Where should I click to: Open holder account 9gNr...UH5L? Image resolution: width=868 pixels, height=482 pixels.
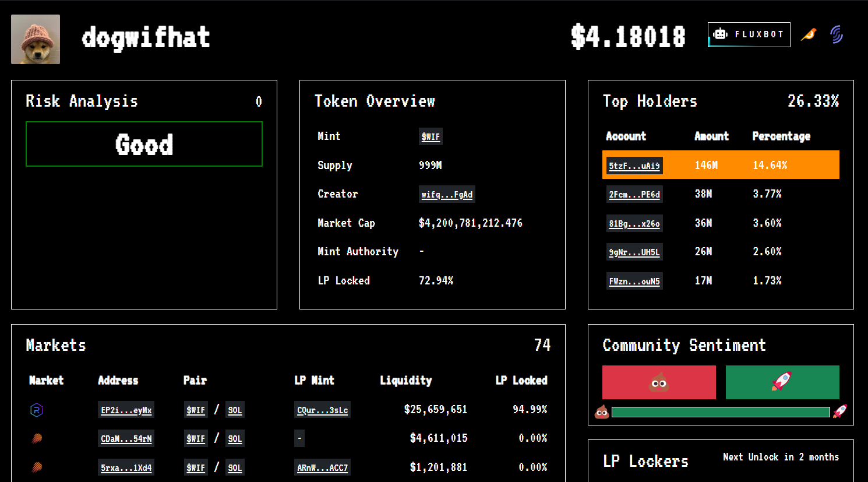tap(634, 252)
